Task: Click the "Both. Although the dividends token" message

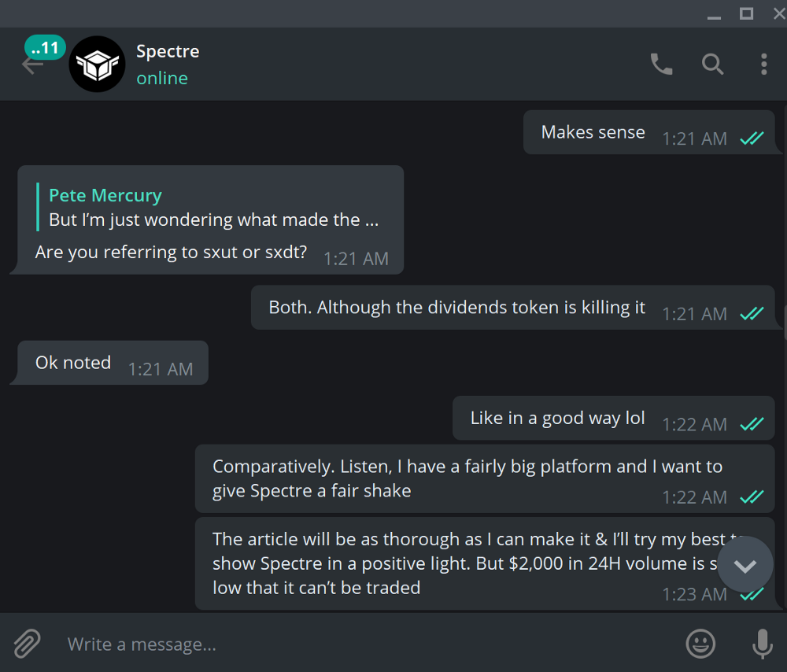Action: point(513,307)
